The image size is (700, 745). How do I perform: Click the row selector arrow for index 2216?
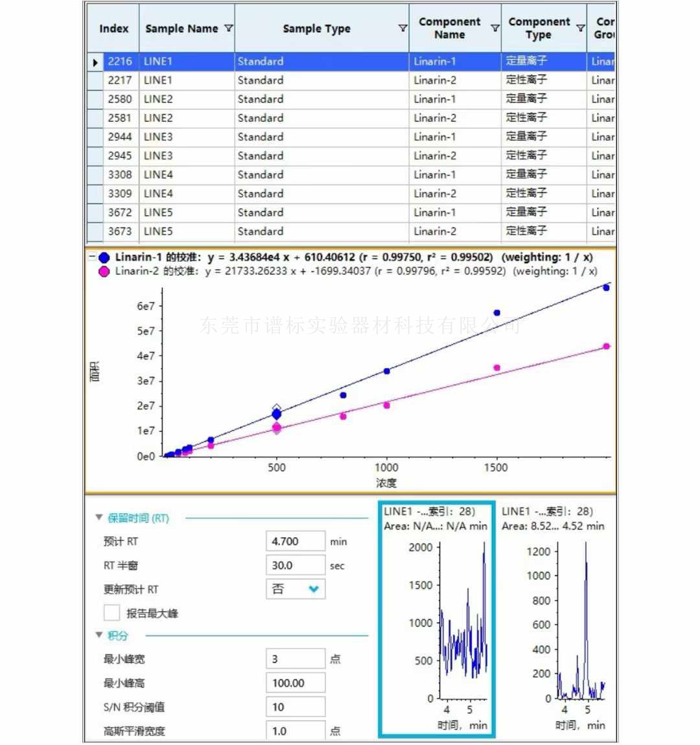[95, 62]
